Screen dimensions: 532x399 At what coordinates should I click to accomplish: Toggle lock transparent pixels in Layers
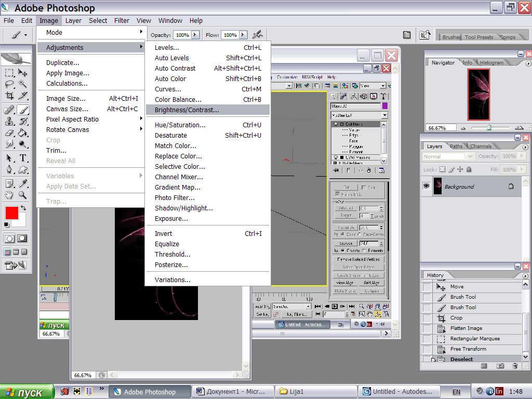[443, 169]
